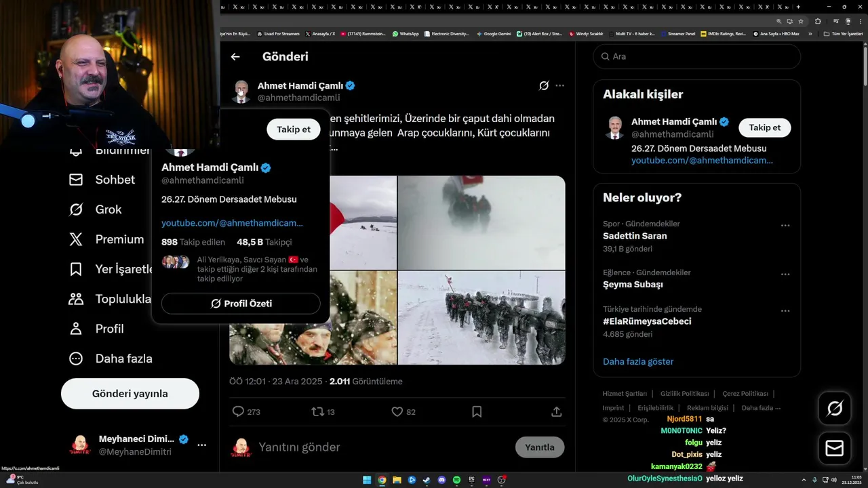
Task: Click the Ara search field
Action: click(696, 56)
